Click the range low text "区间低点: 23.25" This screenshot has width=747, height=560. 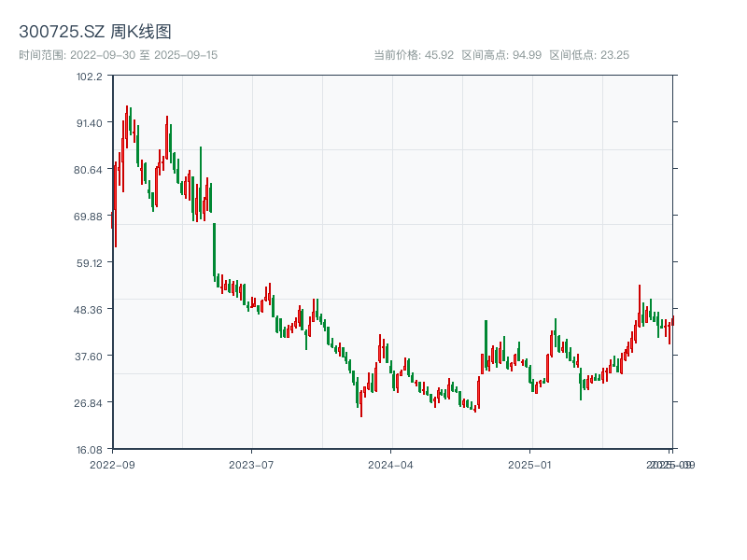[x=589, y=55]
